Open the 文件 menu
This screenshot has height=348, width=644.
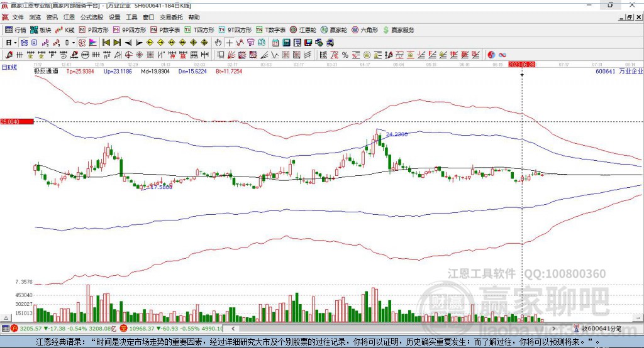[18, 17]
